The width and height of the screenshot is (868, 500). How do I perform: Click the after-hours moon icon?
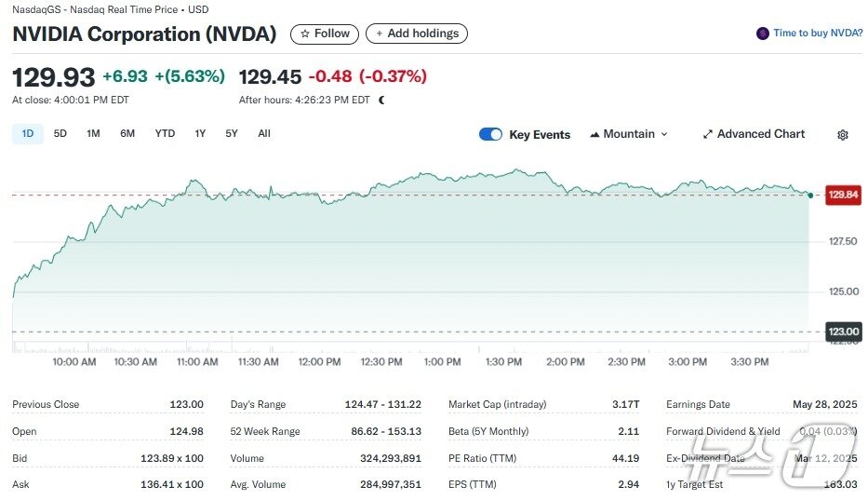381,100
